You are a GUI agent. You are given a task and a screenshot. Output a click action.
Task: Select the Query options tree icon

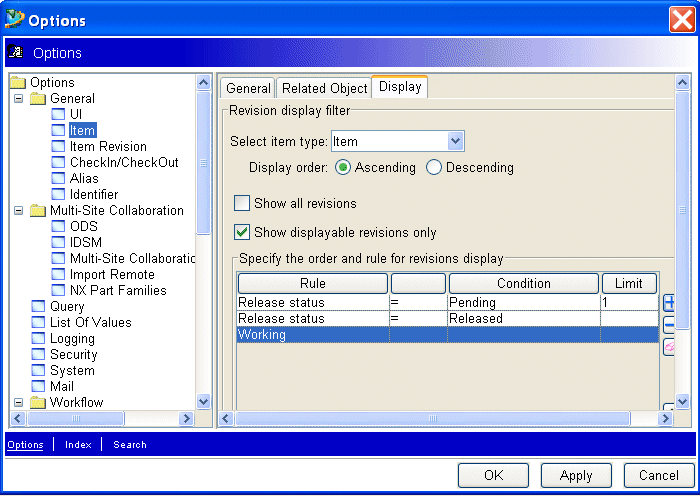[39, 307]
